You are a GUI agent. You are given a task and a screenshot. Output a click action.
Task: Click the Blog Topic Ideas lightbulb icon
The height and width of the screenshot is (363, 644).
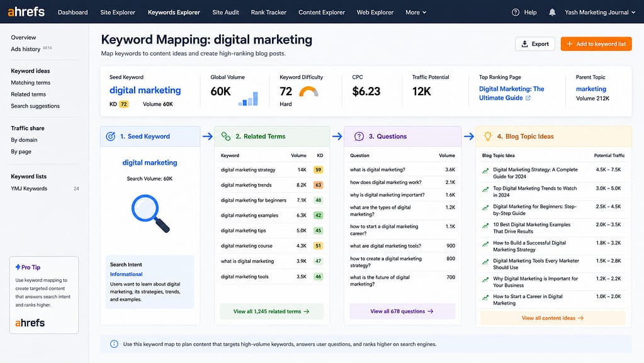point(487,137)
